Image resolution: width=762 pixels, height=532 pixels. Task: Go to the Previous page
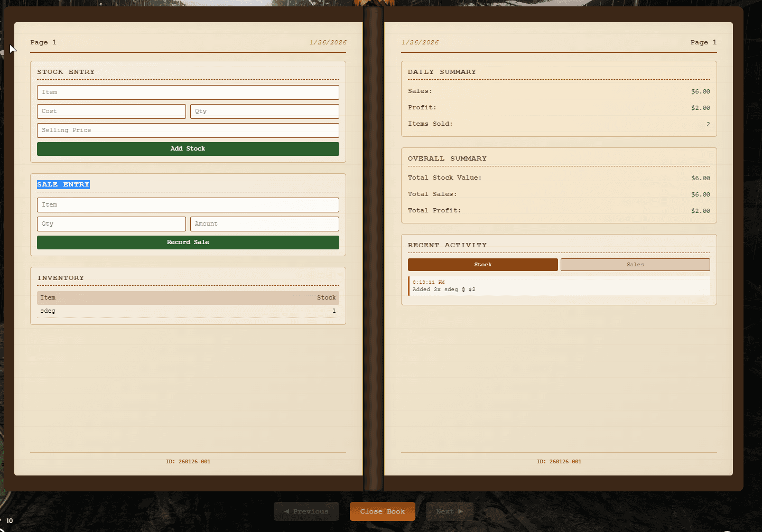point(306,511)
